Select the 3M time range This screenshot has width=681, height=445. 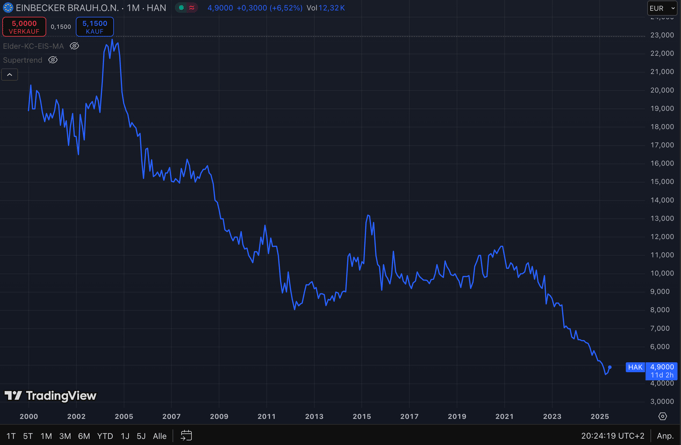[x=65, y=436]
